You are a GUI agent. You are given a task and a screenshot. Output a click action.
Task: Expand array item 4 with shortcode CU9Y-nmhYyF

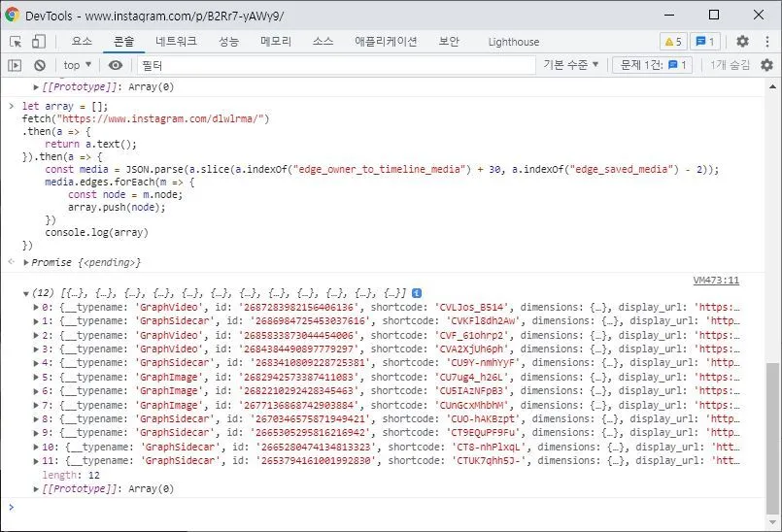[36, 363]
